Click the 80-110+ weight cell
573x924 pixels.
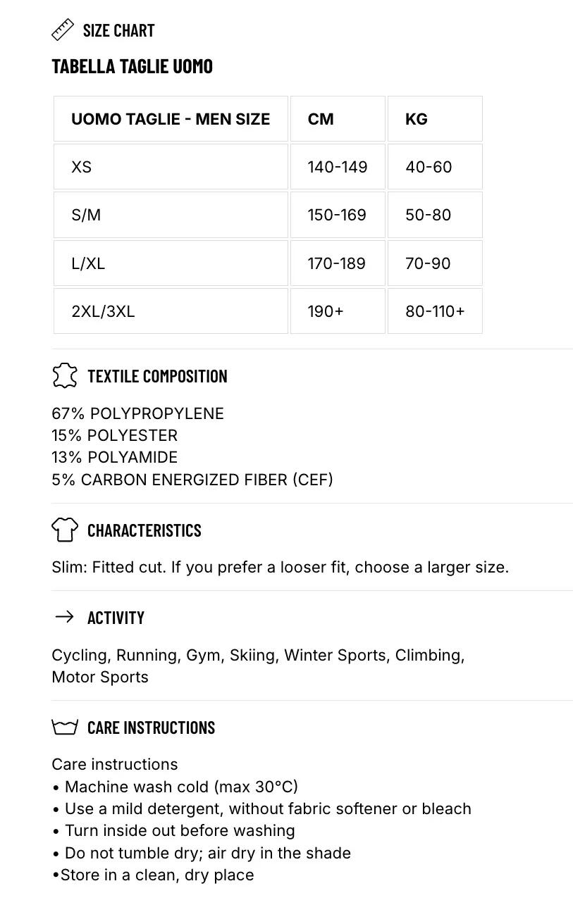[435, 311]
